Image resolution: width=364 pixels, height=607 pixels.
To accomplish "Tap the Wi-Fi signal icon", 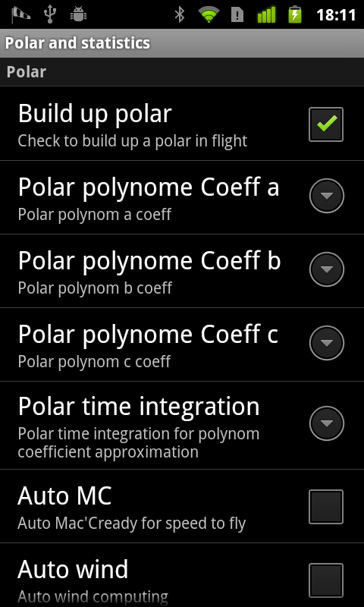I will pos(209,15).
